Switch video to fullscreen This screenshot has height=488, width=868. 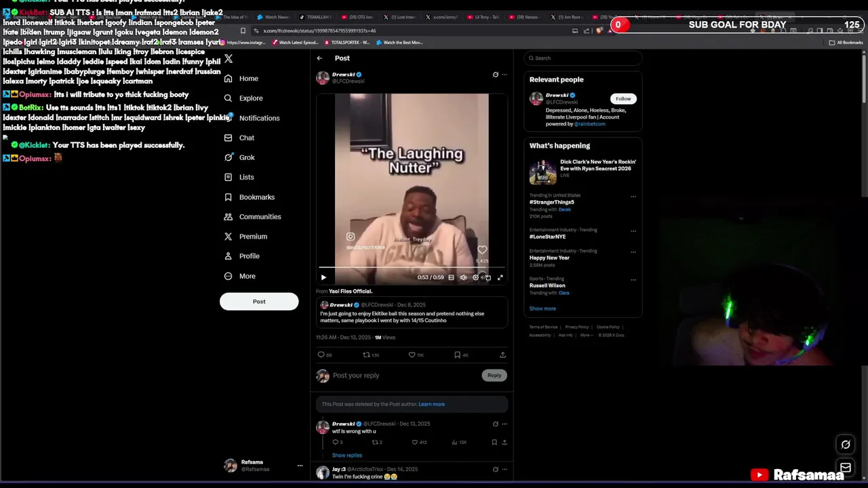click(x=500, y=277)
